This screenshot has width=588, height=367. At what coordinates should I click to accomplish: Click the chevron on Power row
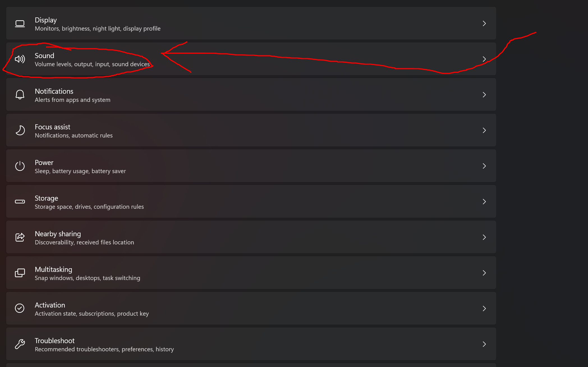[484, 166]
